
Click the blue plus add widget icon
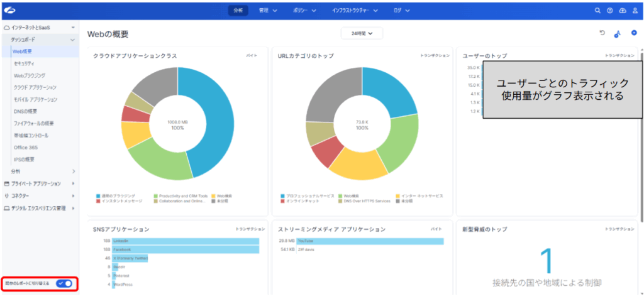coord(634,33)
